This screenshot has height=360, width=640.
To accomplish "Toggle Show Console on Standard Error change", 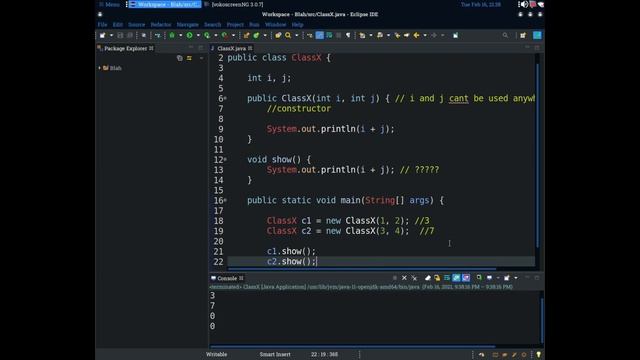I will 466,278.
